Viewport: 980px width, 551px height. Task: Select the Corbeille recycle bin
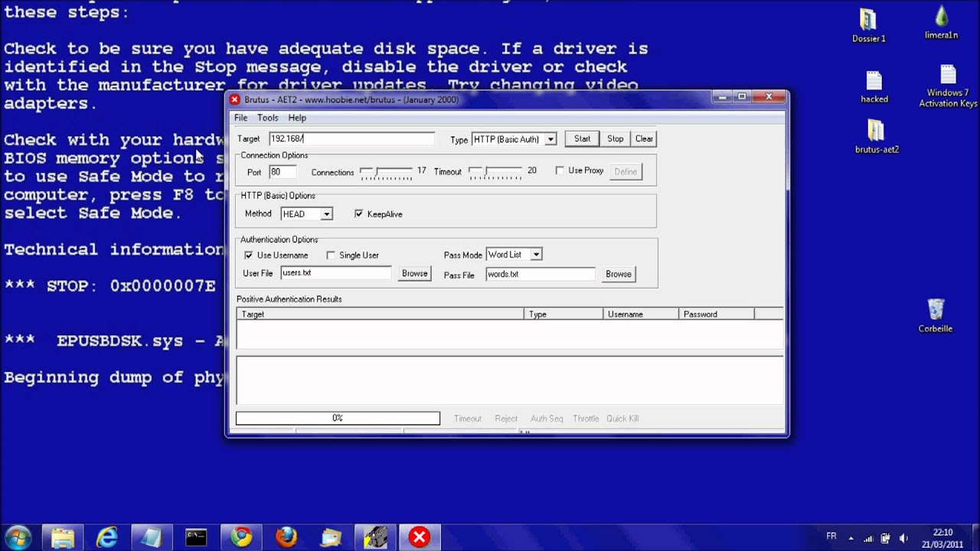(x=936, y=316)
